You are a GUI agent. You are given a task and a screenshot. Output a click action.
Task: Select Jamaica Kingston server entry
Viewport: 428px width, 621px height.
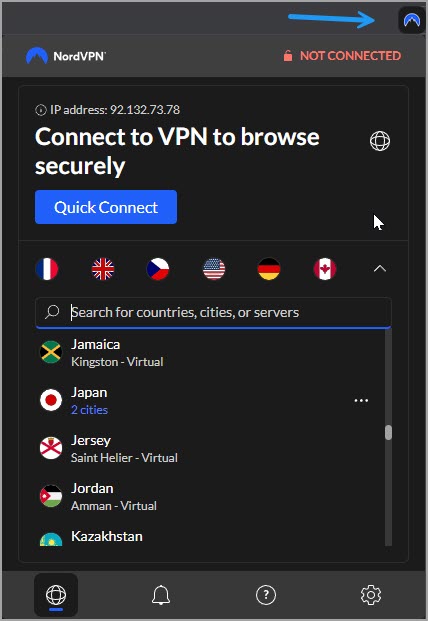(x=210, y=352)
